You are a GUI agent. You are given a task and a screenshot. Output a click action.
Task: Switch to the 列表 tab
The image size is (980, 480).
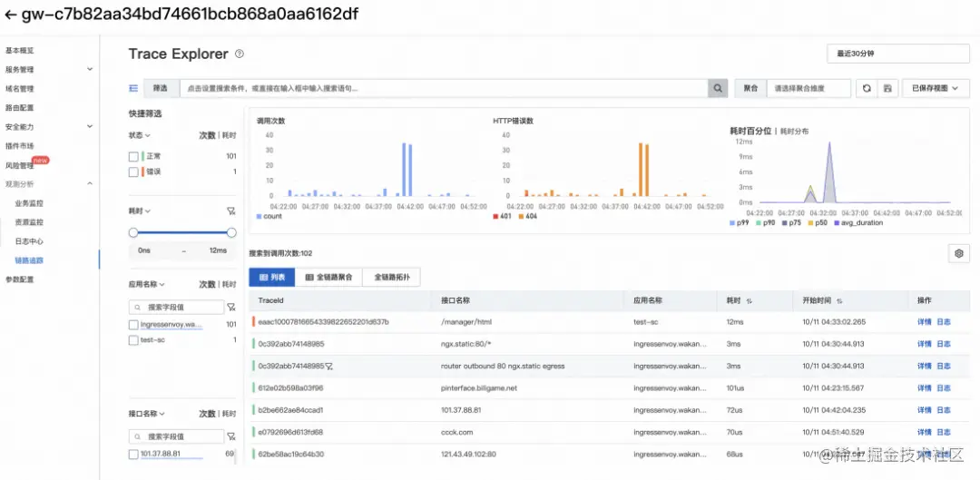pos(272,277)
